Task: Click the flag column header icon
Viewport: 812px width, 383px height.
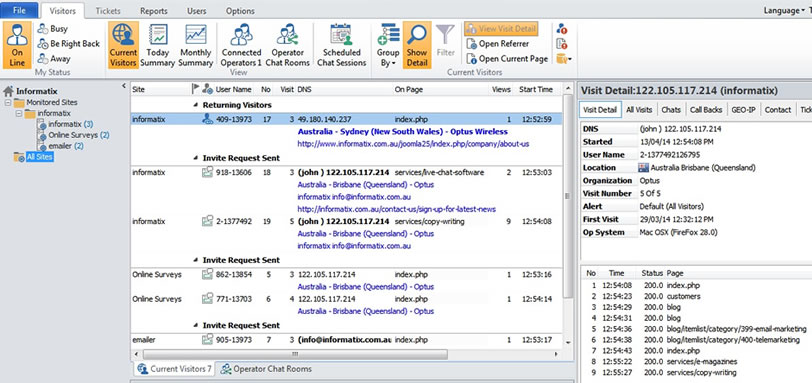Action: 195,89
